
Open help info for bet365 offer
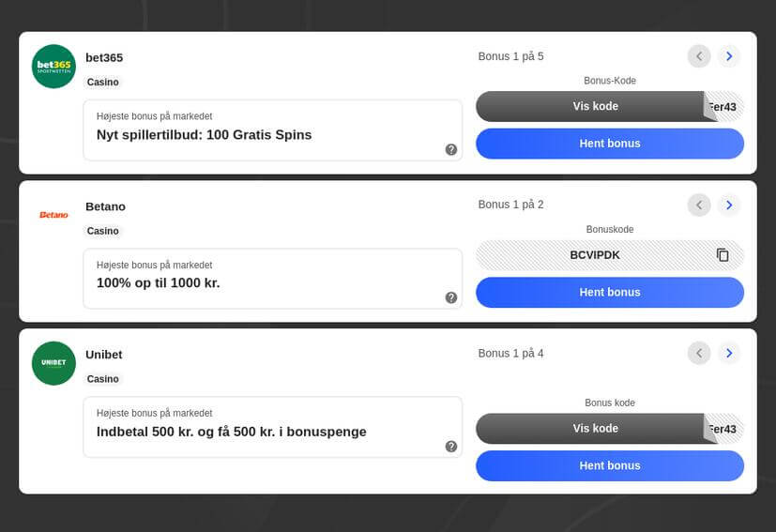pyautogui.click(x=450, y=149)
